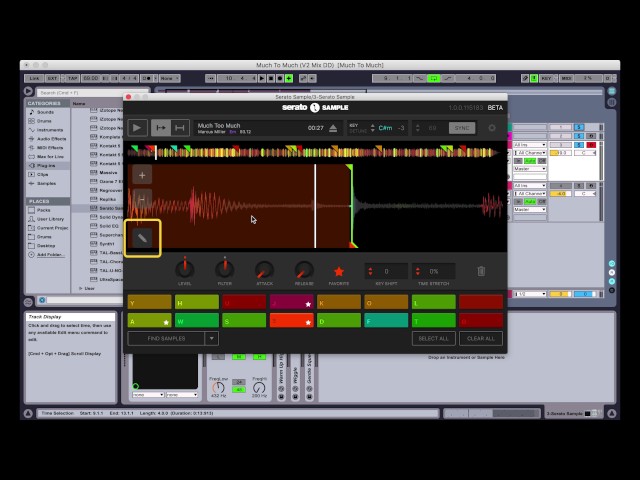
Task: Toggle the green Loop switch in Ableton
Action: (x=433, y=78)
